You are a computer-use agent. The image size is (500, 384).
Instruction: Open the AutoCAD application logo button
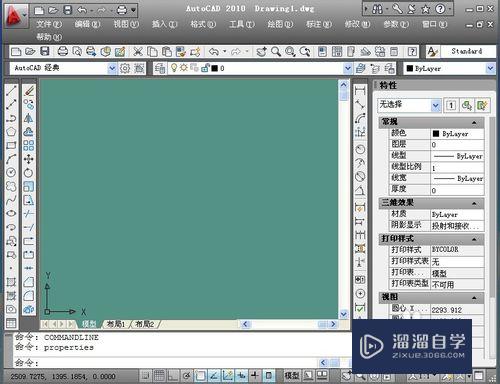(x=16, y=16)
